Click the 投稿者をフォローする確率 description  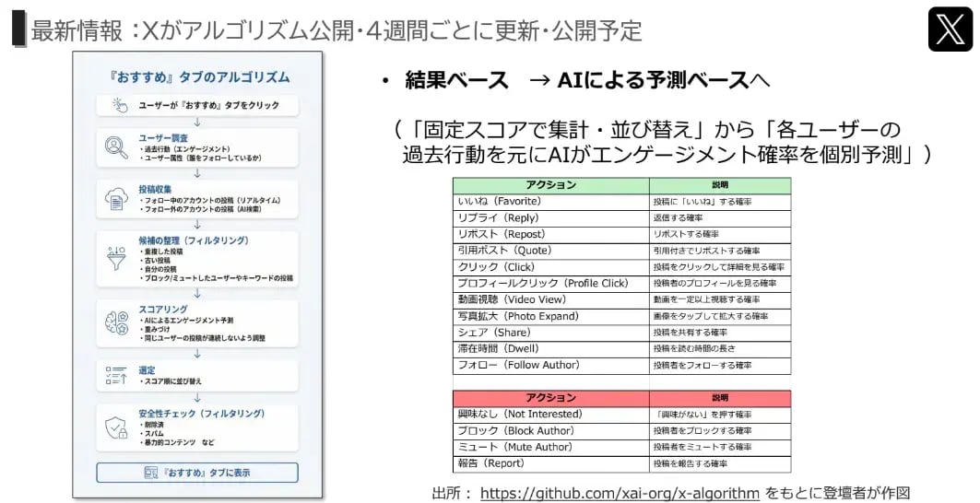pyautogui.click(x=720, y=366)
